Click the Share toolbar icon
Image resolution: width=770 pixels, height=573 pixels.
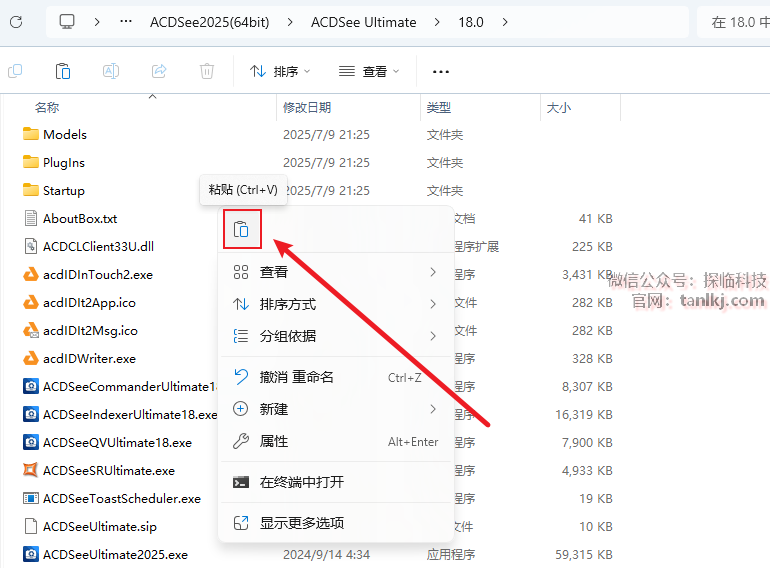point(159,72)
